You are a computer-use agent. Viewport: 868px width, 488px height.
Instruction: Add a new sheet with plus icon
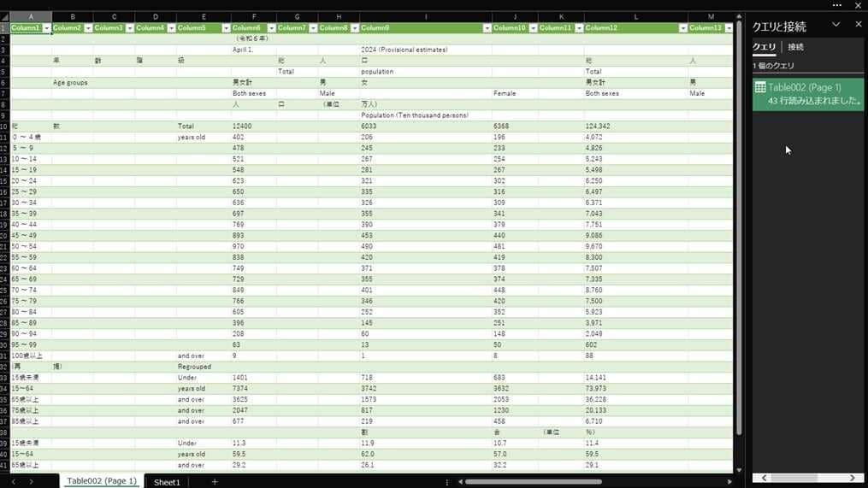(215, 482)
